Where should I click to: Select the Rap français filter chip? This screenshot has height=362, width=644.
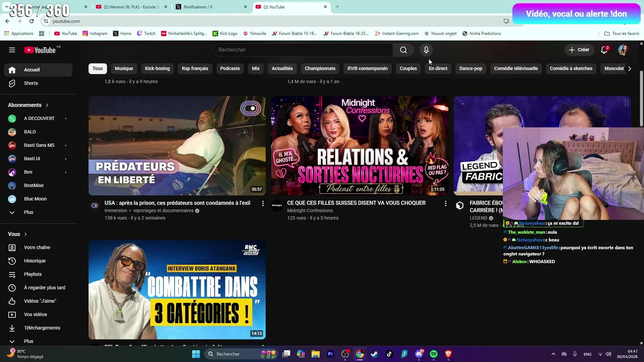[195, 68]
